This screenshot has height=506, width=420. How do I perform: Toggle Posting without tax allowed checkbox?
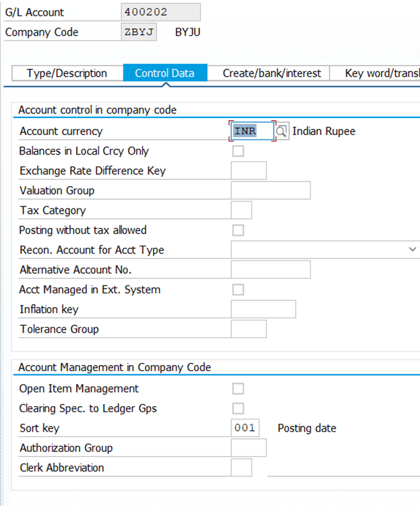238,231
